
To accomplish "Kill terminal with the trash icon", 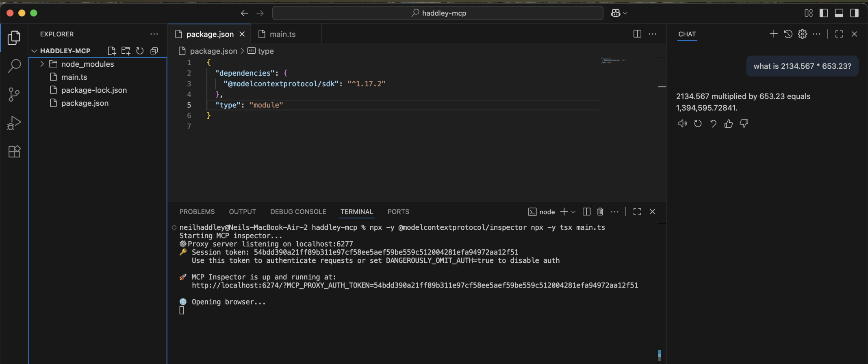I will [600, 211].
